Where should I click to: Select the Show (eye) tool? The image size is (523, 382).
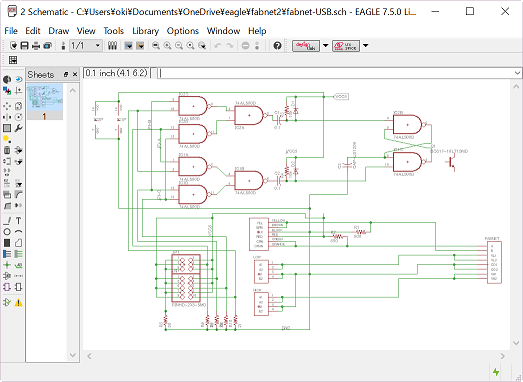click(18, 79)
